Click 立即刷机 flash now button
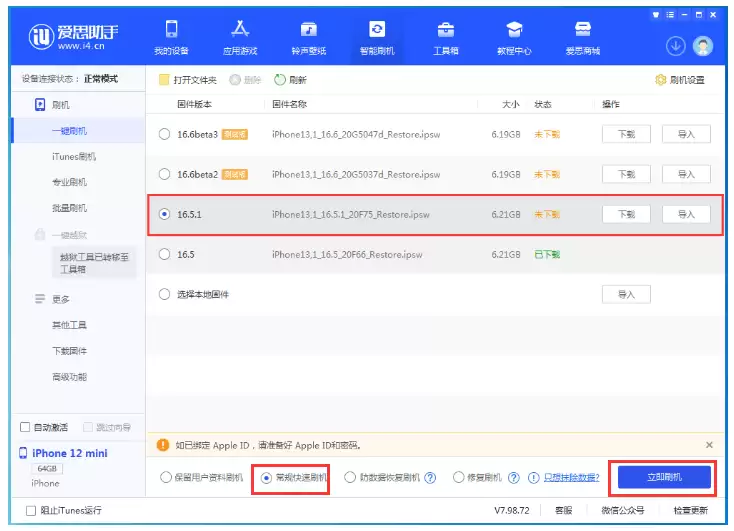This screenshot has width=734, height=531. click(x=664, y=478)
